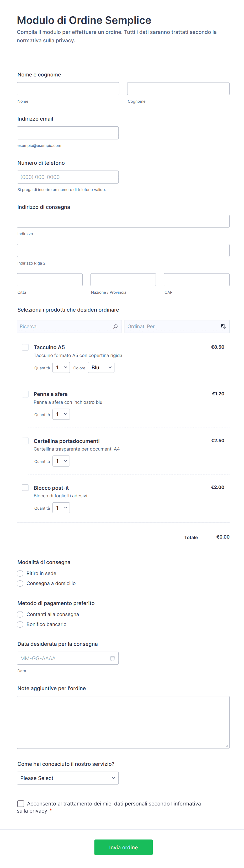This screenshot has height=868, width=244.
Task: Tick the Taccuino A5 product checkbox
Action: (25, 347)
